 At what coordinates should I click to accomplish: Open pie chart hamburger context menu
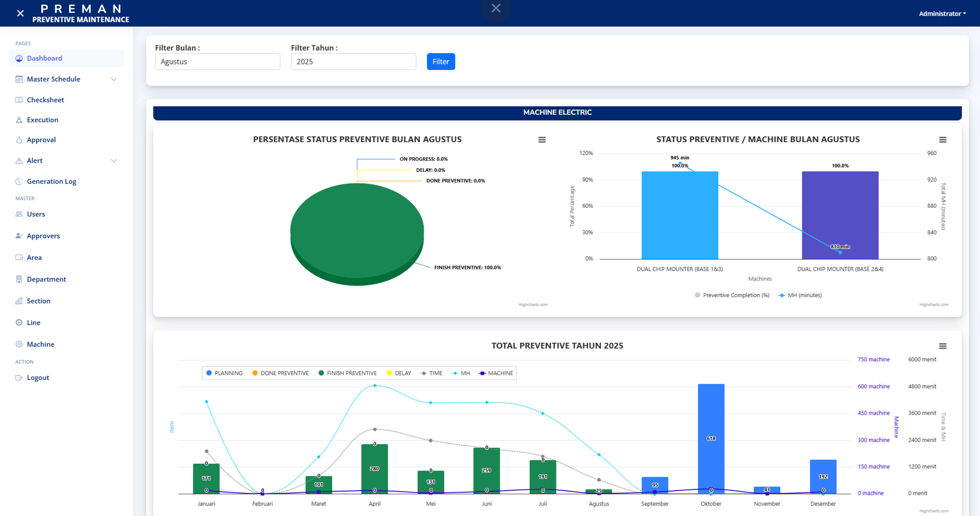click(x=542, y=140)
